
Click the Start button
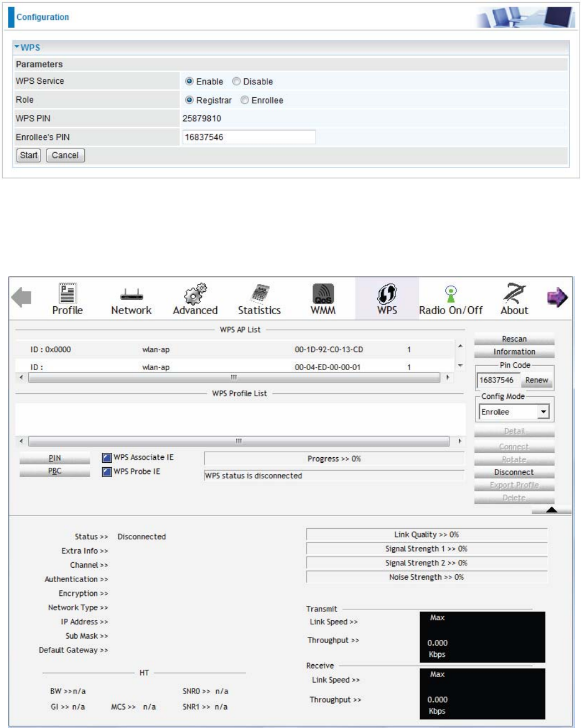[29, 155]
